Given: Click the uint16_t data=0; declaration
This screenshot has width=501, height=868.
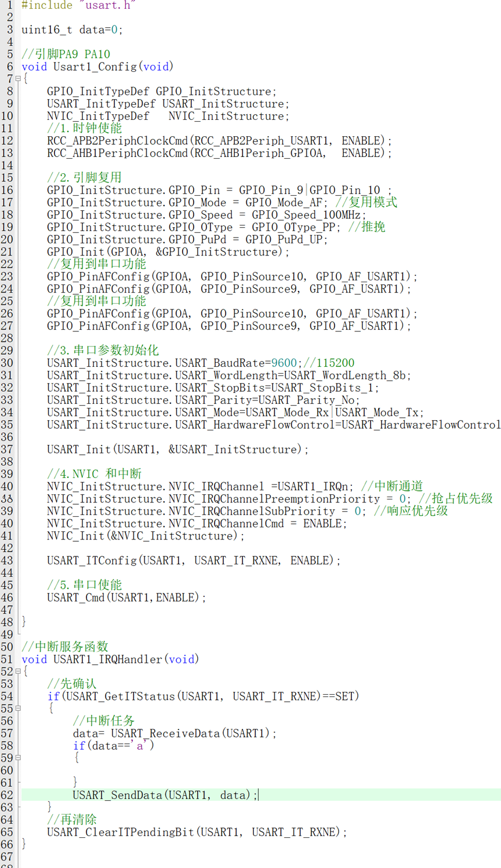Looking at the screenshot, I should (72, 30).
